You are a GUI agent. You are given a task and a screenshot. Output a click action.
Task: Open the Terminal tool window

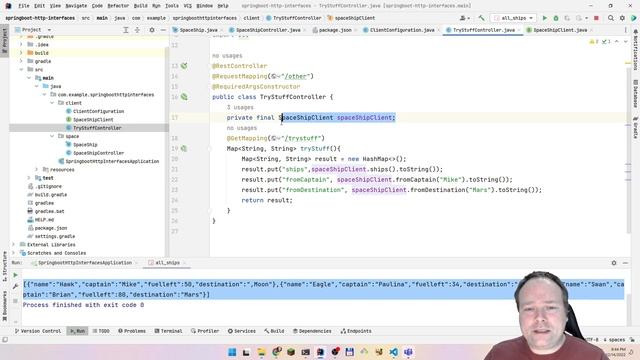click(x=168, y=331)
